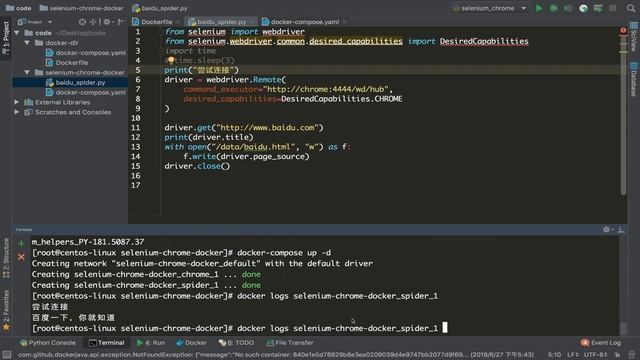Run with coverage icon in toolbar

coord(568,8)
